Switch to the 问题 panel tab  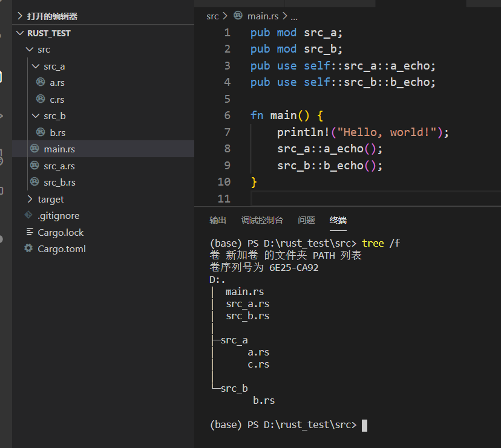point(306,220)
